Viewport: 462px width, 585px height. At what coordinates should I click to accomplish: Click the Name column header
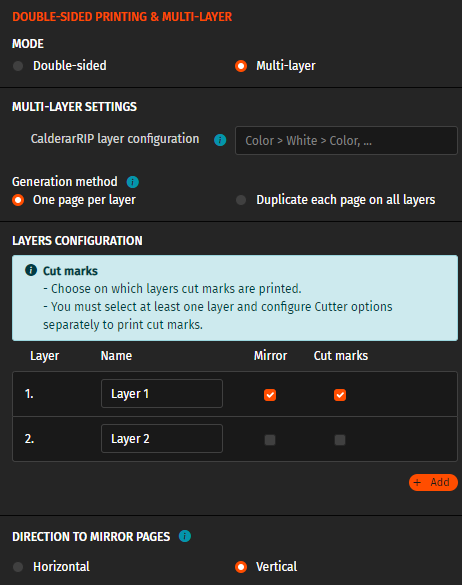[x=116, y=356]
